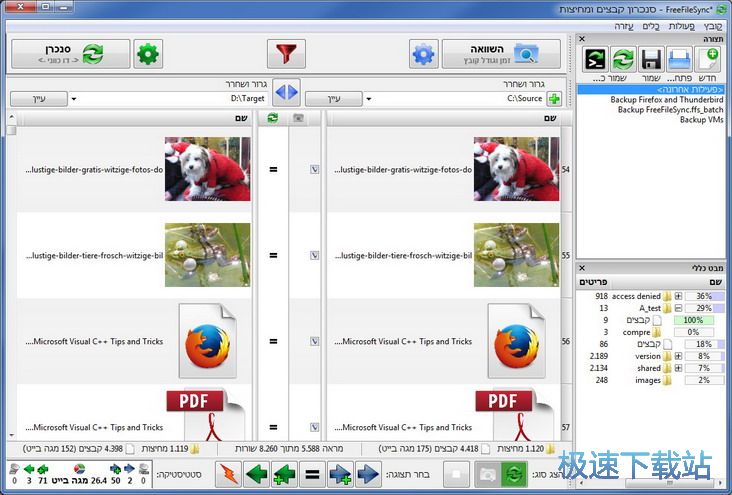
Task: Open comparison settings with the blue gear
Action: pos(424,53)
